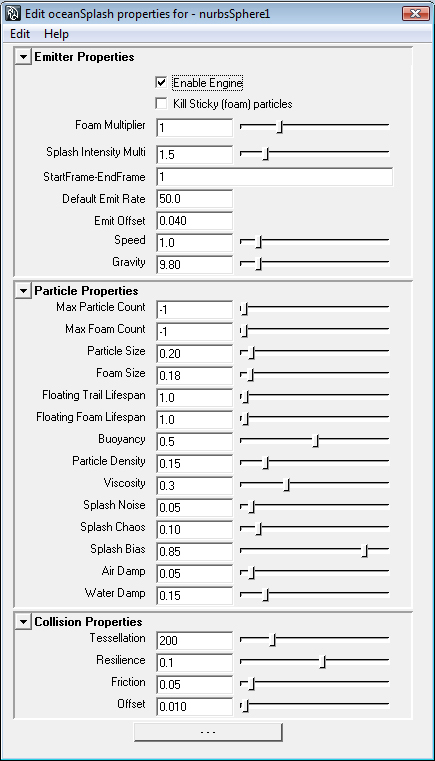Click the Resilience slider handle
This screenshot has width=435, height=761.
click(x=323, y=662)
